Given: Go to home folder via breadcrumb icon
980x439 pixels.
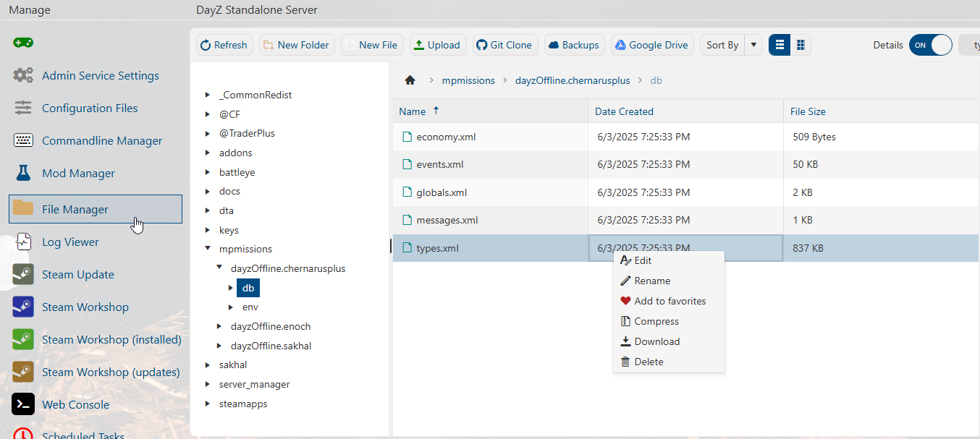Looking at the screenshot, I should 410,80.
